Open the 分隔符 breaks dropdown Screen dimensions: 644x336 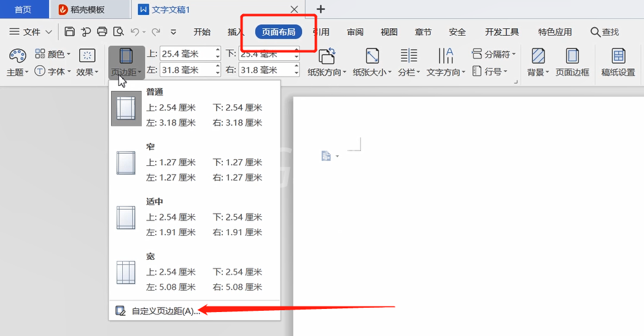point(494,54)
